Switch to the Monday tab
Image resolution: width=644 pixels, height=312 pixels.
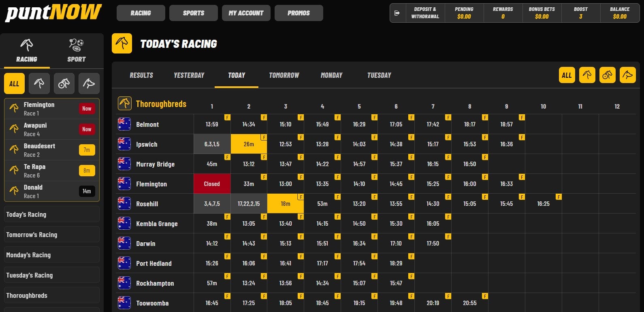tap(332, 75)
